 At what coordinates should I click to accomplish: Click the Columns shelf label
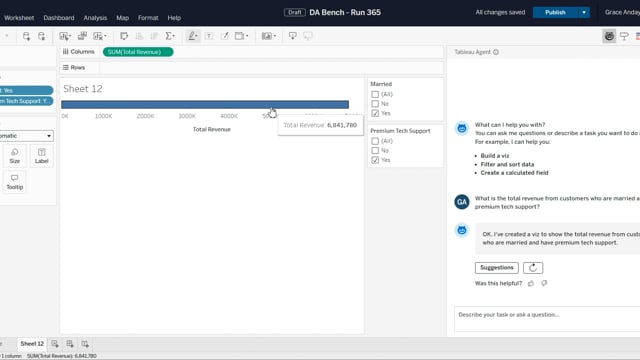click(78, 52)
